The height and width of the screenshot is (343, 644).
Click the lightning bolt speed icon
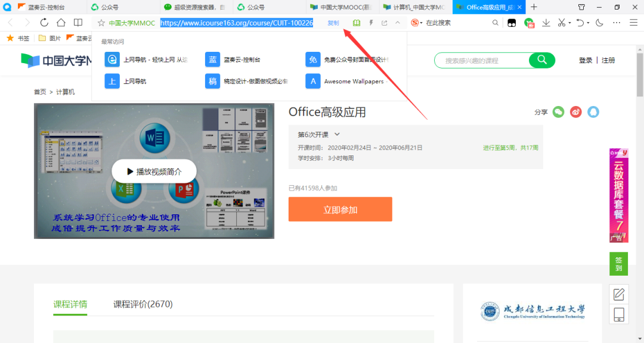(x=371, y=23)
